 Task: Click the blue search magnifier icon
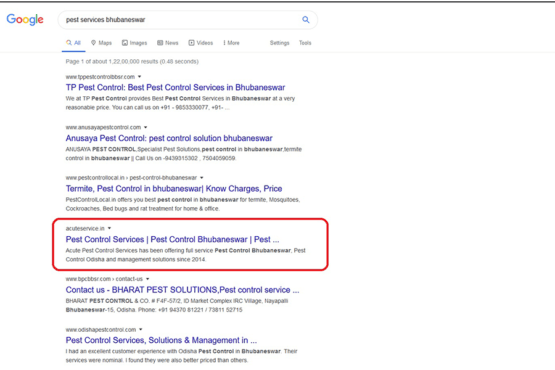(306, 19)
